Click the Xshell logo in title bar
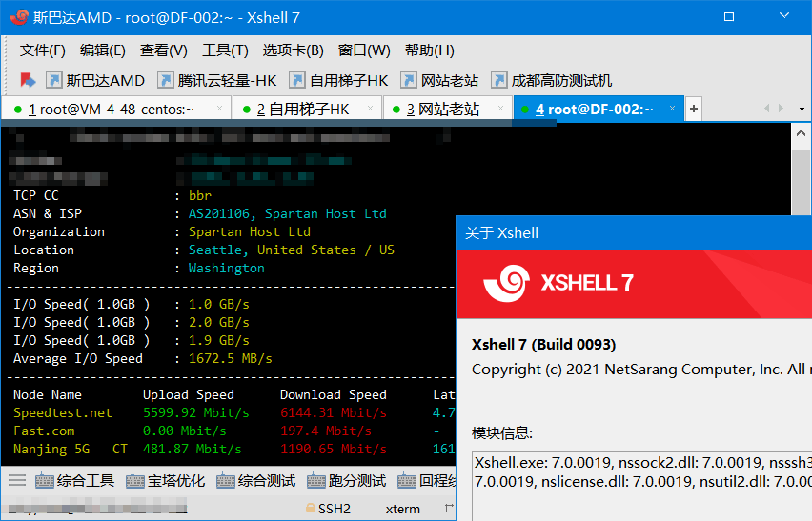Viewport: 812px width, 521px height. pyautogui.click(x=20, y=17)
